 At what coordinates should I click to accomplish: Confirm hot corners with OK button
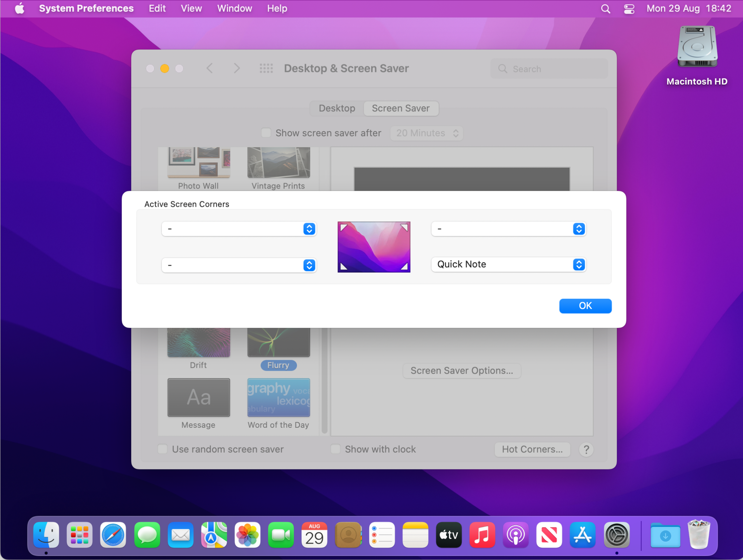click(x=585, y=306)
